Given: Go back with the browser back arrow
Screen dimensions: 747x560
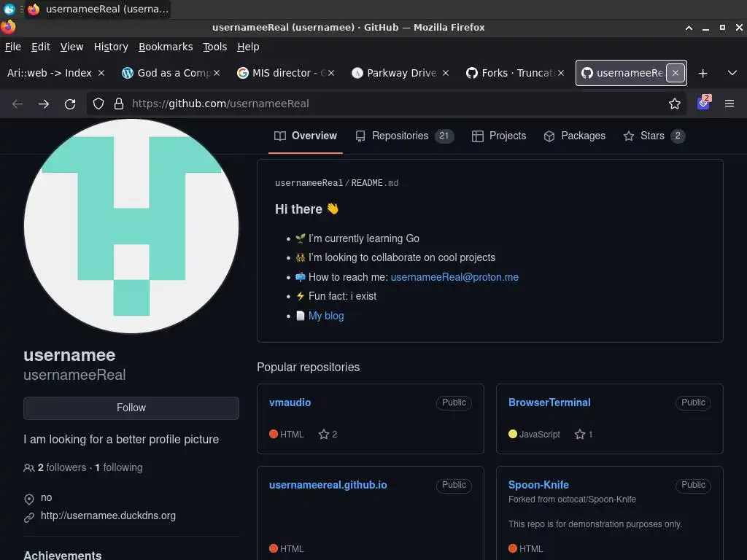Looking at the screenshot, I should pos(18,104).
